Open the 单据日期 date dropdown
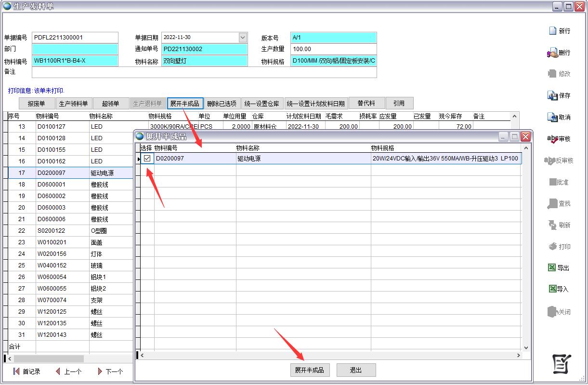This screenshot has width=588, height=385. tap(243, 38)
